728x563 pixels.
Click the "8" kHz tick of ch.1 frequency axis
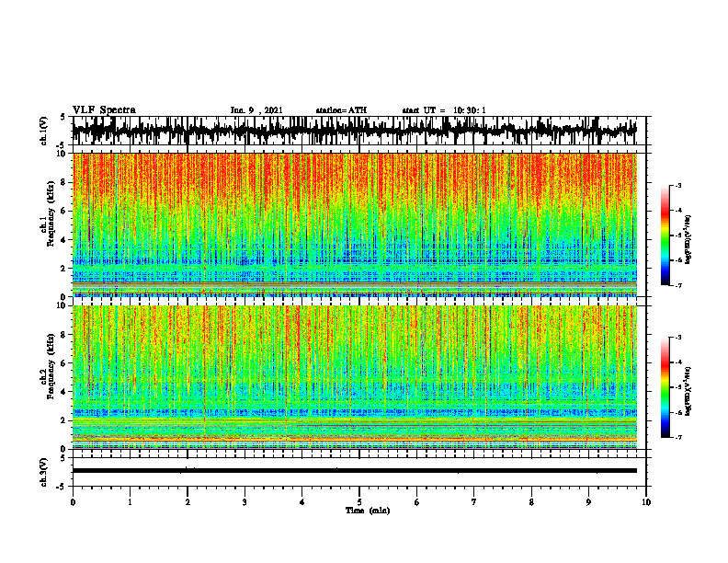pos(64,182)
